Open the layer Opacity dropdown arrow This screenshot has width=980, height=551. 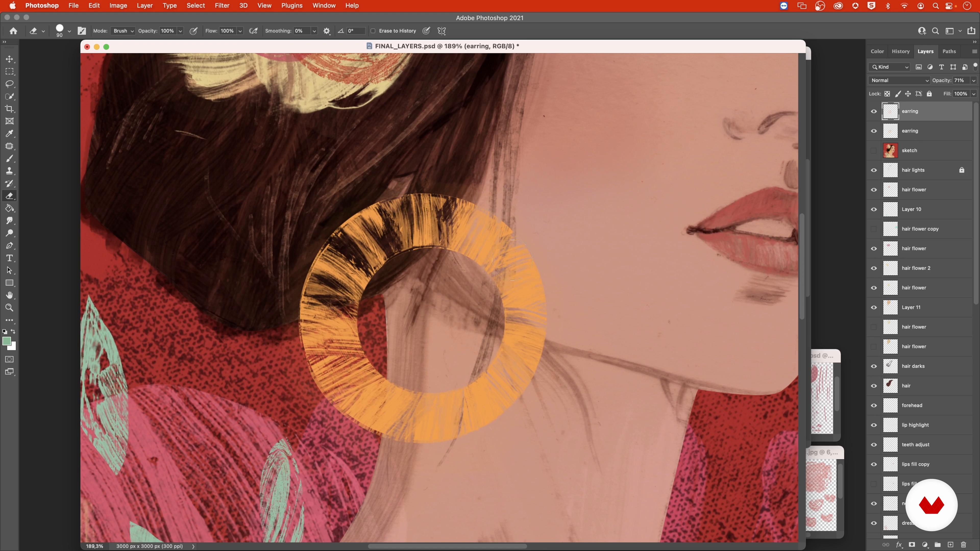click(x=974, y=80)
